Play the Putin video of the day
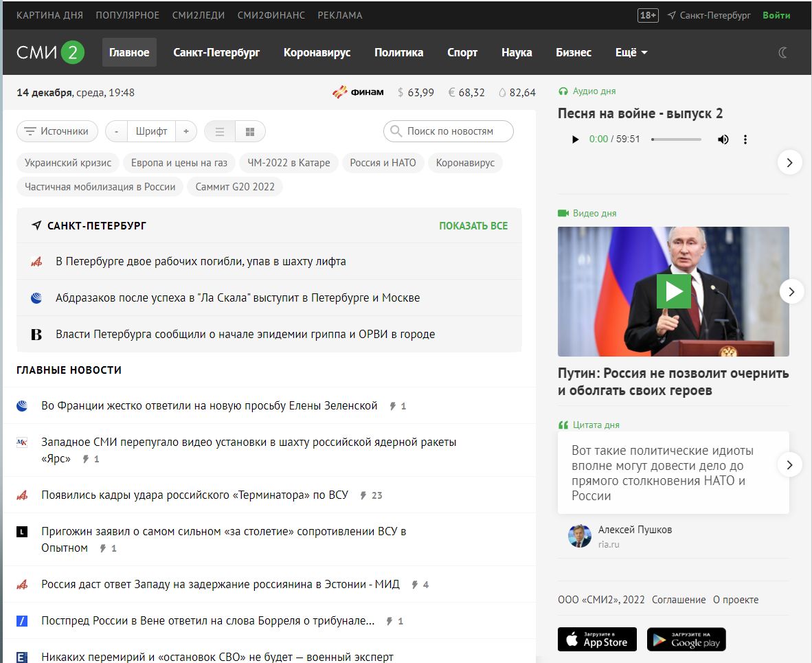This screenshot has width=812, height=663. (673, 291)
